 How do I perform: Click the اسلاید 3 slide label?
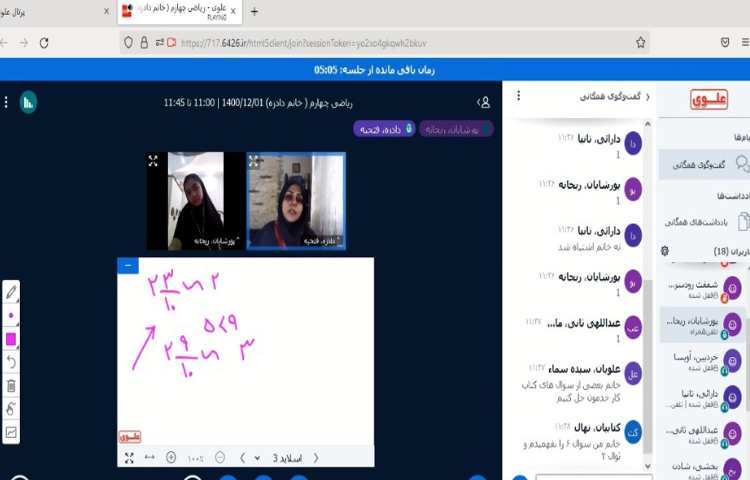click(287, 458)
